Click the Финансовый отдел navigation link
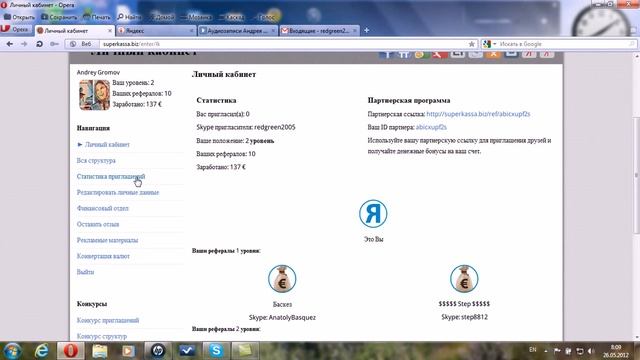The height and width of the screenshot is (360, 640). [102, 208]
